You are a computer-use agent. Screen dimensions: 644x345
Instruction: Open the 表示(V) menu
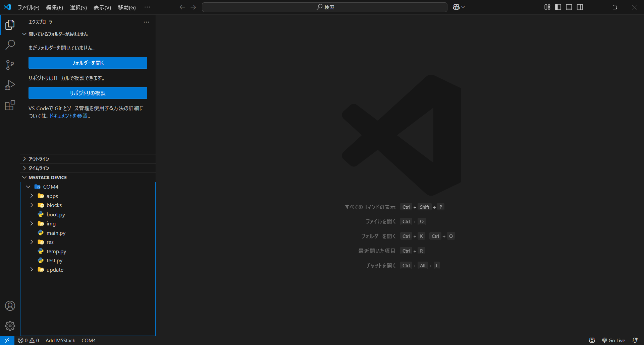102,7
